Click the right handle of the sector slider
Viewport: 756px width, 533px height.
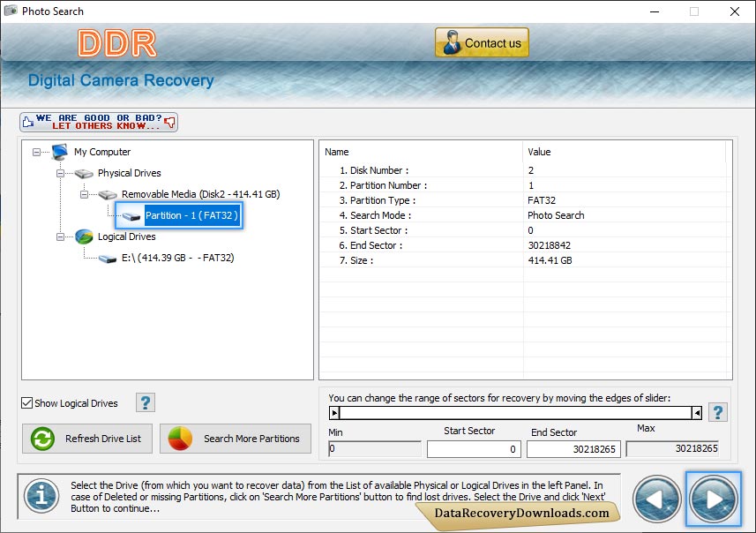click(697, 413)
